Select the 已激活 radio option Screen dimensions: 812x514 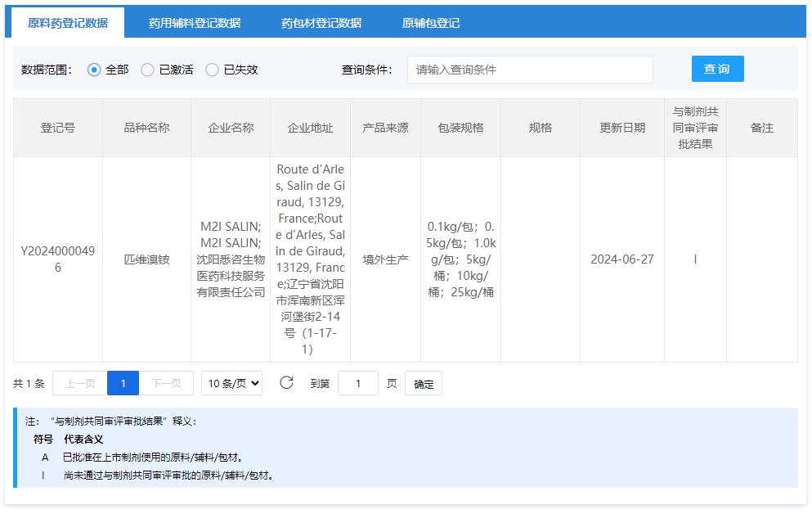point(148,70)
